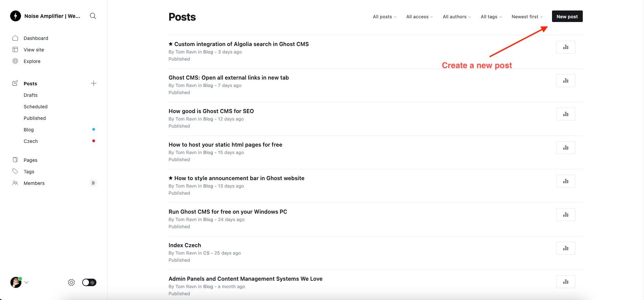Open the All authors filter dropdown
The image size is (644, 300).
[457, 17]
